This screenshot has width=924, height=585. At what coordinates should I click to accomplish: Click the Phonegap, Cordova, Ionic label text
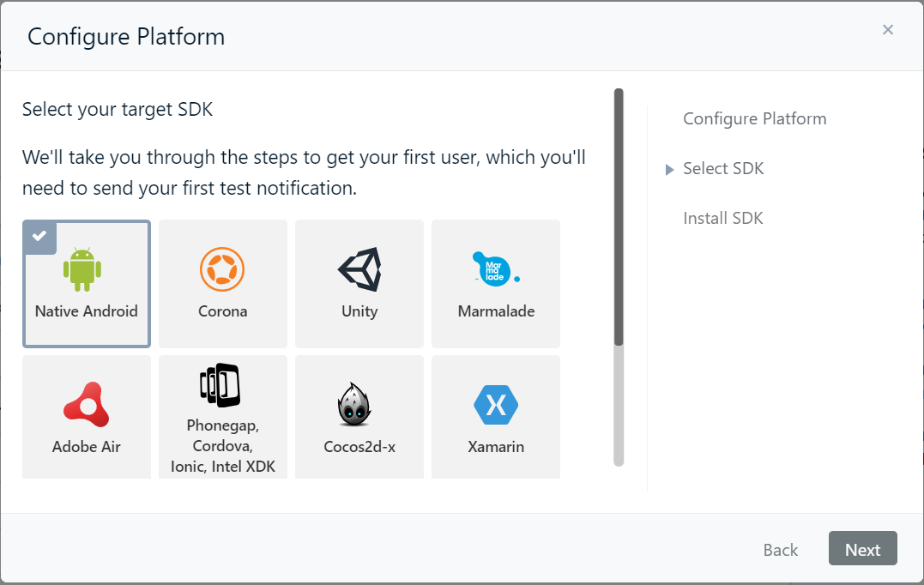click(223, 445)
